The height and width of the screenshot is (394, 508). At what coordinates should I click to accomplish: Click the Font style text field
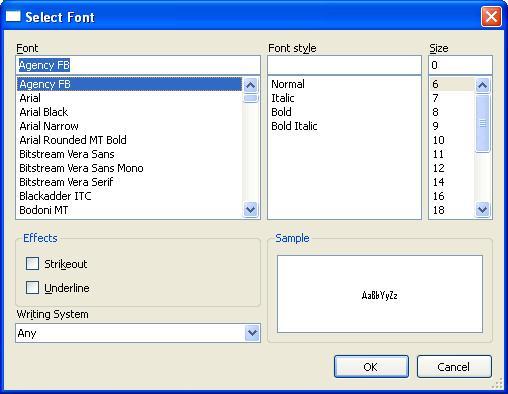pyautogui.click(x=344, y=65)
